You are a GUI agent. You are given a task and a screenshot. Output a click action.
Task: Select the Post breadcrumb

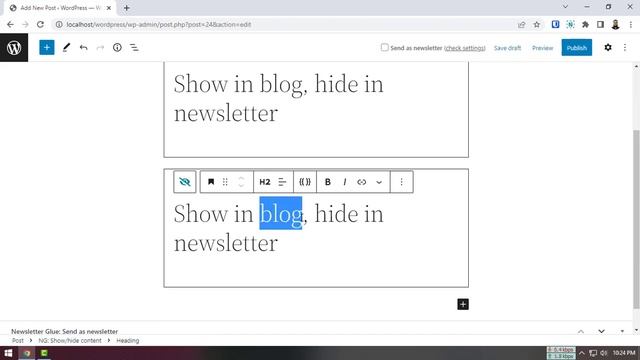[18, 340]
